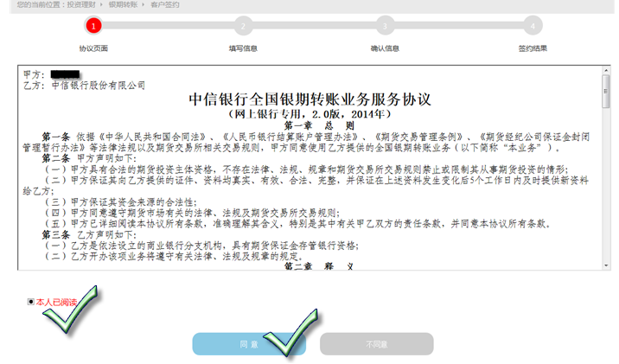Open 银期转账 in the breadcrumb

click(121, 4)
